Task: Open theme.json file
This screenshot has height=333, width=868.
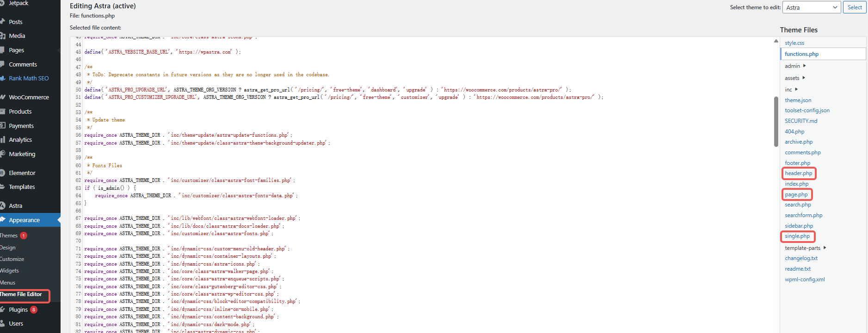Action: [798, 100]
